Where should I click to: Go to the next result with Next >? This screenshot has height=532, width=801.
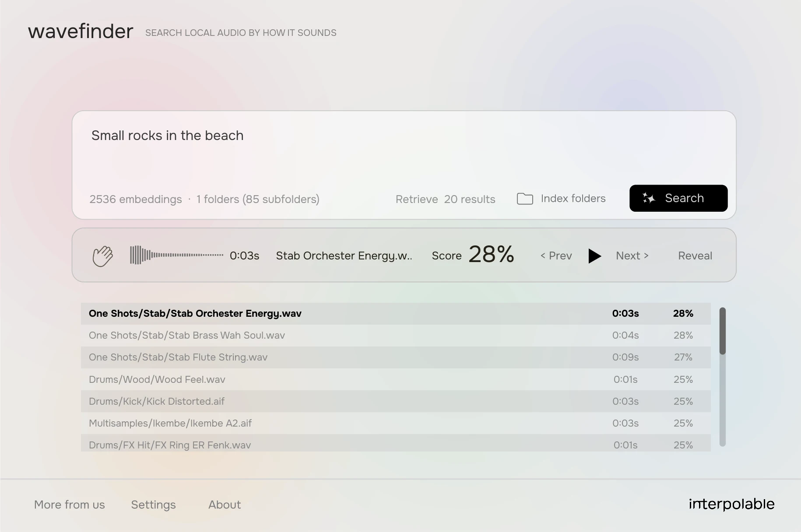point(632,256)
